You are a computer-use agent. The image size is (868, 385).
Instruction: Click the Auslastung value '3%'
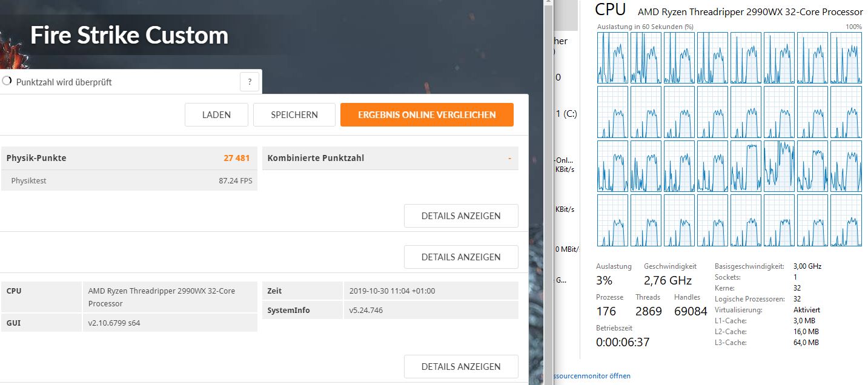point(604,280)
